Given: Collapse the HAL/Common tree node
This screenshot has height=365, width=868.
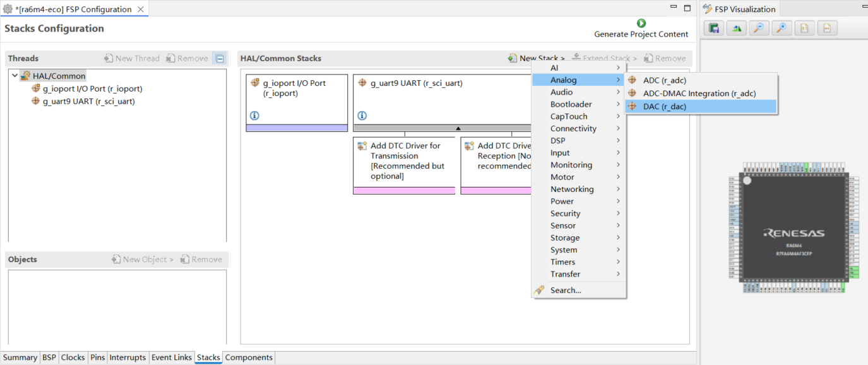Looking at the screenshot, I should (x=15, y=76).
